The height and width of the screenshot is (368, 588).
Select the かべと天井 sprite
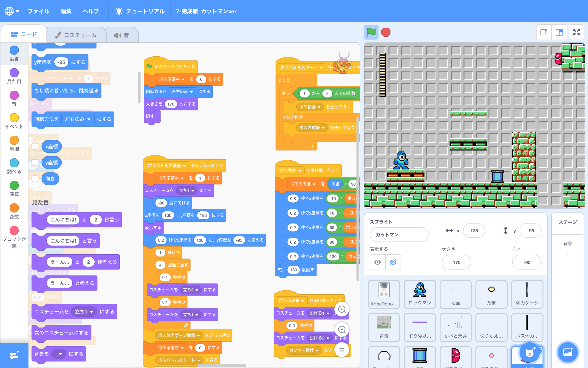[455, 327]
